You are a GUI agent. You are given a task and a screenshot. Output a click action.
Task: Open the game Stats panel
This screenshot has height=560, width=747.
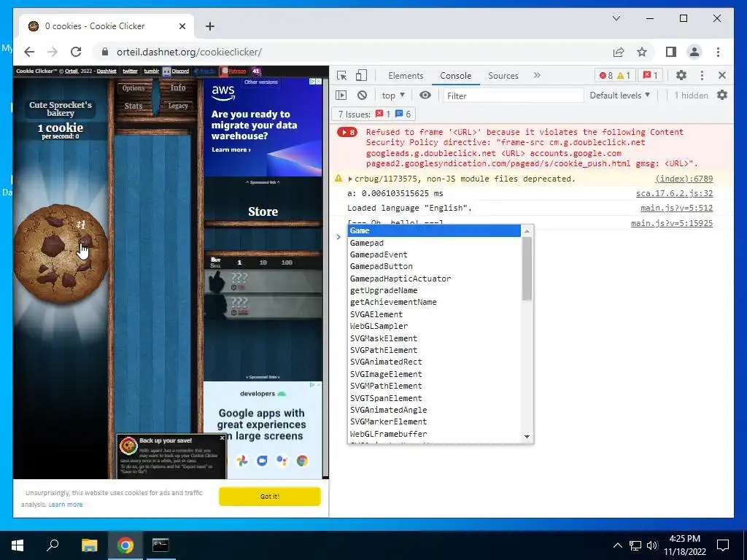tap(133, 106)
